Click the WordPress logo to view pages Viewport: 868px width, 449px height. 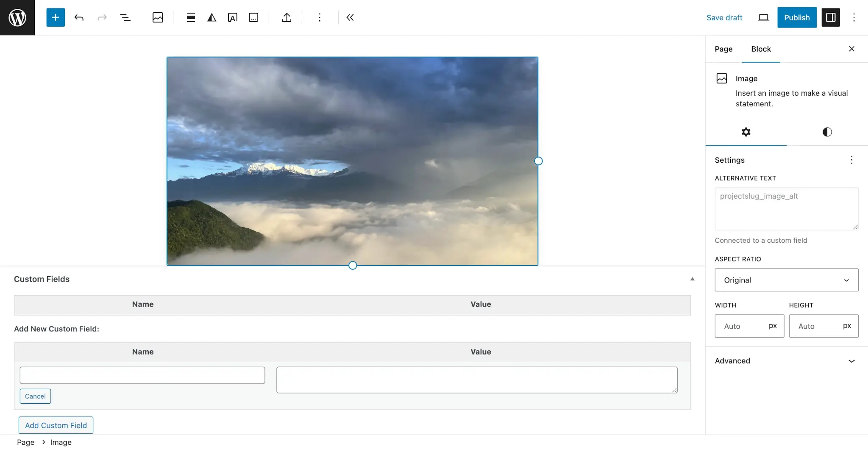[17, 17]
